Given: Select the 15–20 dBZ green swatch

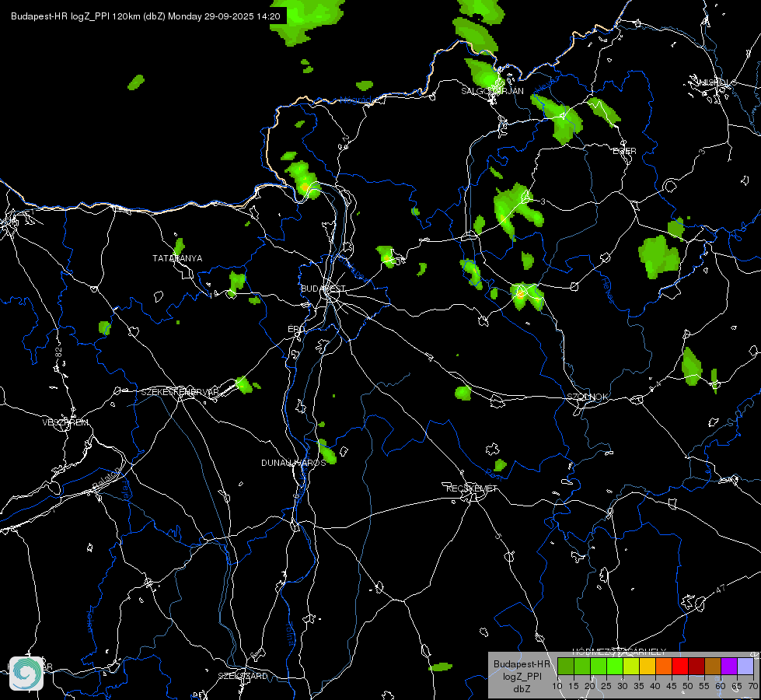Looking at the screenshot, I should pos(582,666).
